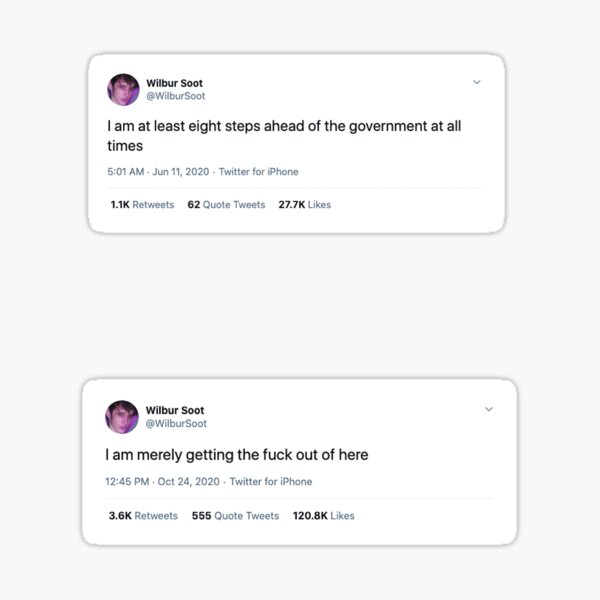View the 27.7K Likes list

(x=304, y=205)
